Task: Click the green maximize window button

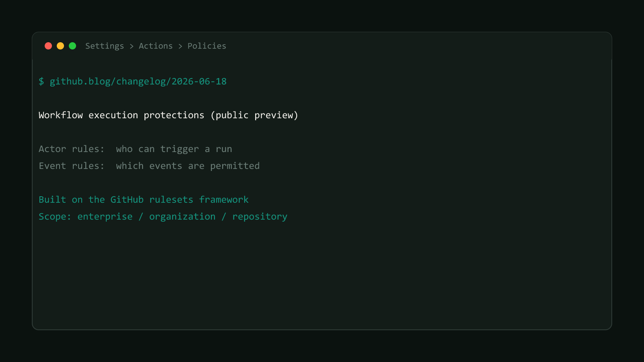Action: 72,46
